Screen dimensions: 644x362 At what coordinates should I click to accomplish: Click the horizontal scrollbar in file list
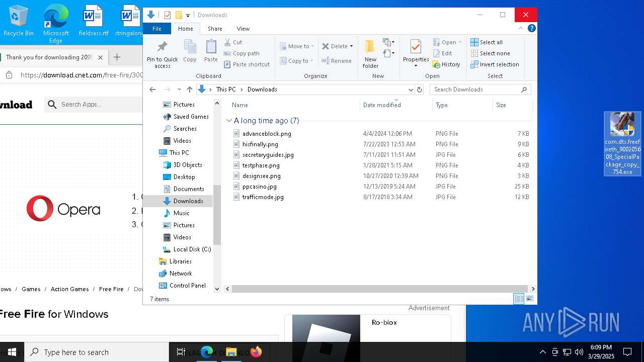(x=380, y=289)
